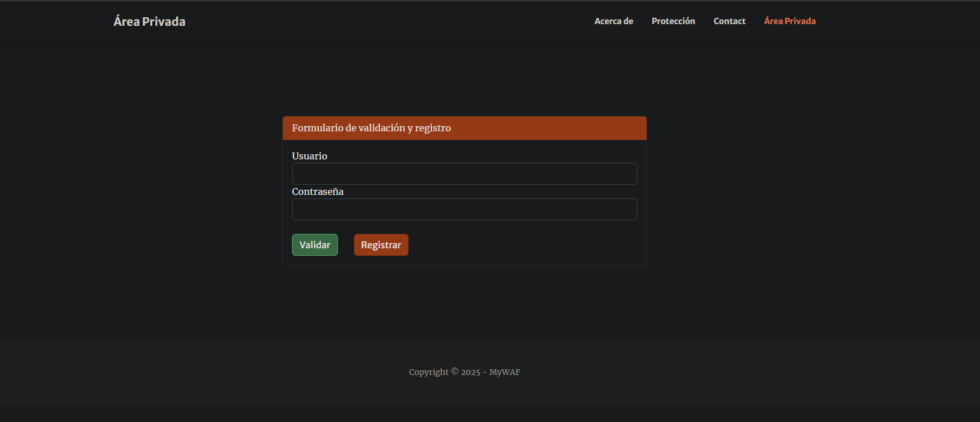Screen dimensions: 980x422
Task: Focus the Contraseña password field
Action: pos(464,209)
